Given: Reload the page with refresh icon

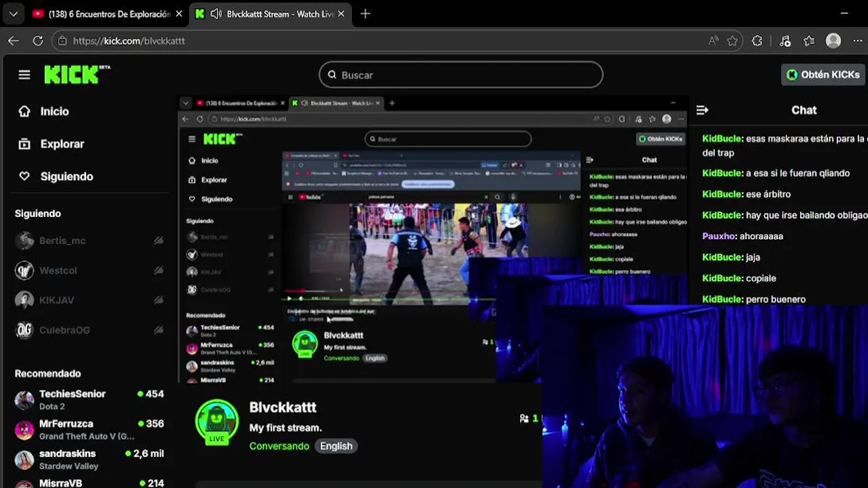Looking at the screenshot, I should 38,41.
